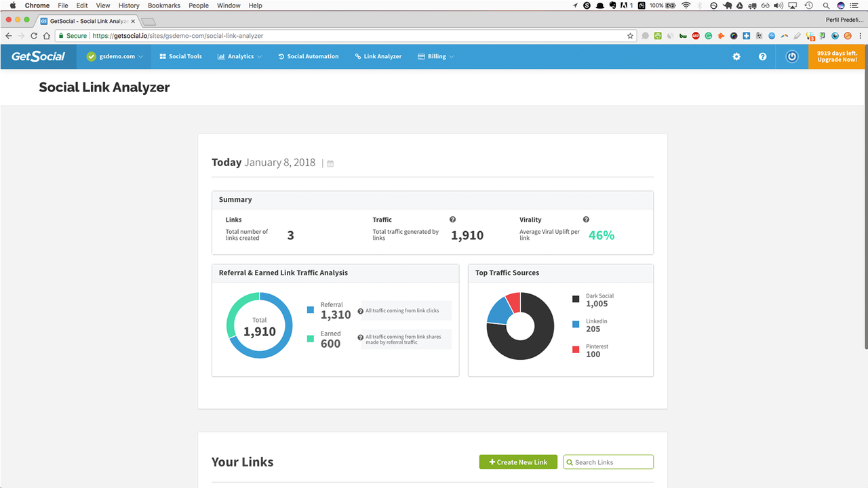Open GetSocial settings via the gear icon
The height and width of the screenshot is (488, 868).
coord(736,56)
